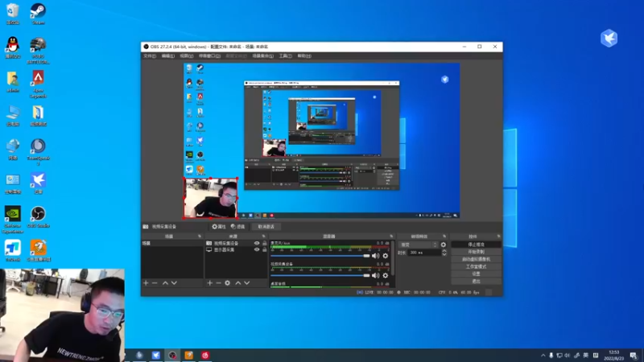
Task: Select the webcam overlay in OBS preview
Action: point(210,198)
